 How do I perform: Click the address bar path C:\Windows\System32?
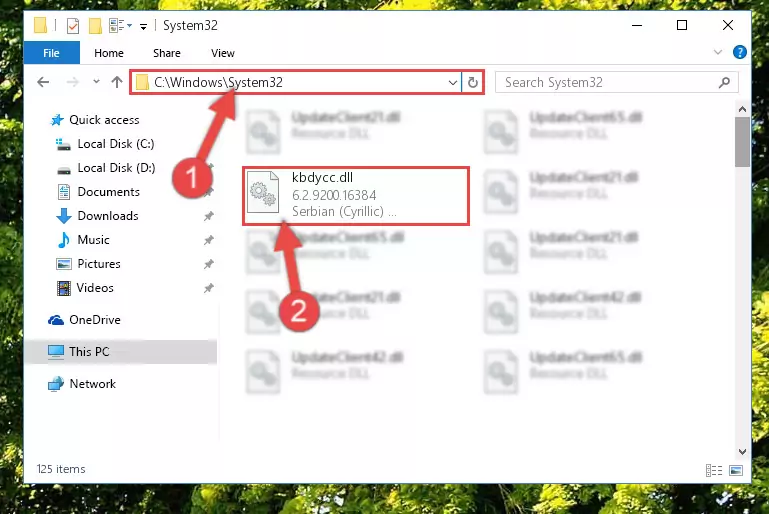pos(218,82)
